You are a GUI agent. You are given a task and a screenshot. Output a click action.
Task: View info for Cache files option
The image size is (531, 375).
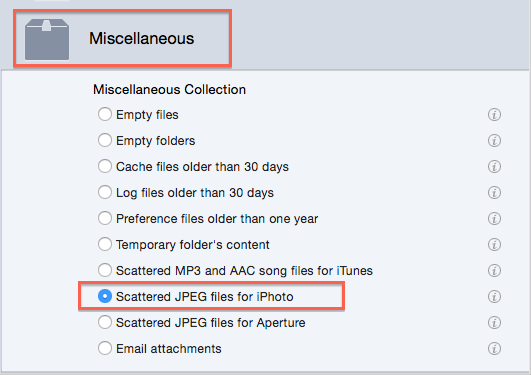[494, 167]
